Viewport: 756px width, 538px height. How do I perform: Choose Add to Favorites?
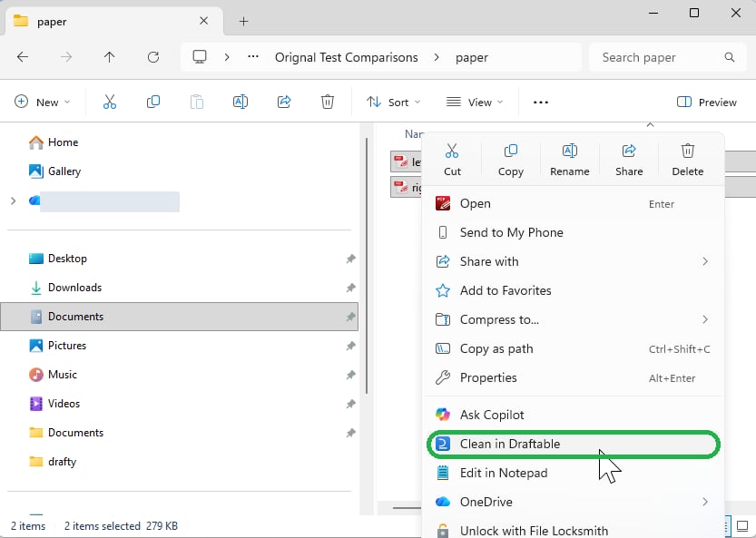click(x=574, y=290)
